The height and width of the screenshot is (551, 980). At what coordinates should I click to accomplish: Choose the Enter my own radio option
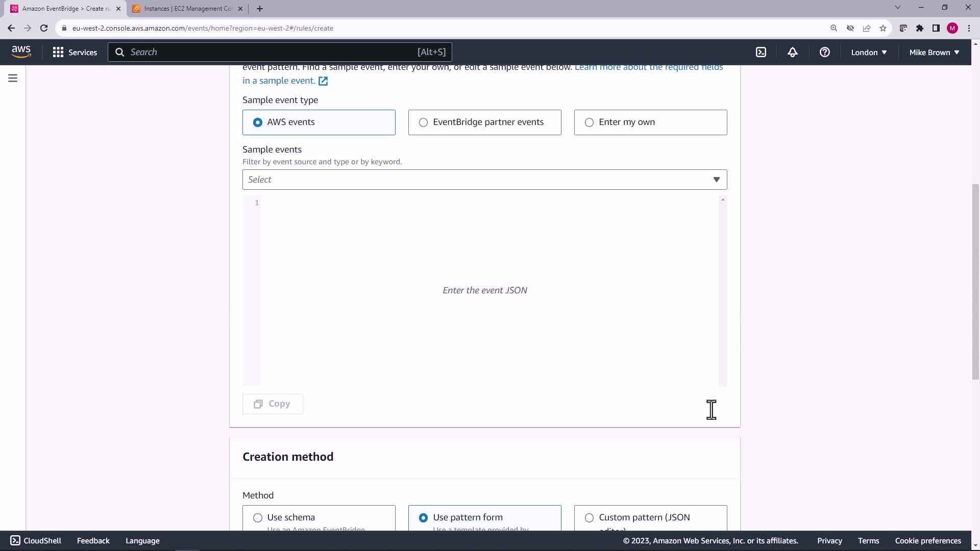click(589, 122)
